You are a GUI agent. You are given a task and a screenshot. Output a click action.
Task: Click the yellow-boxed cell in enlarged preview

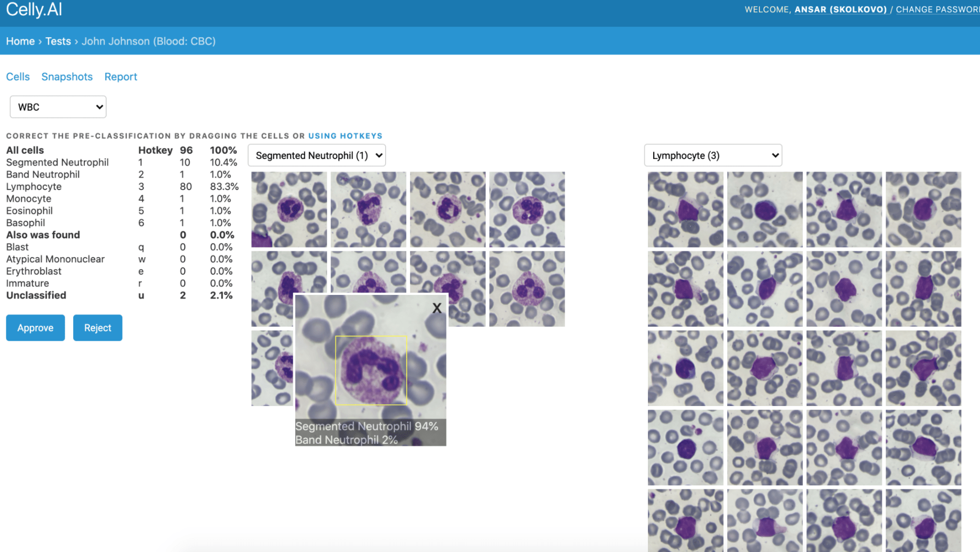[x=371, y=370]
